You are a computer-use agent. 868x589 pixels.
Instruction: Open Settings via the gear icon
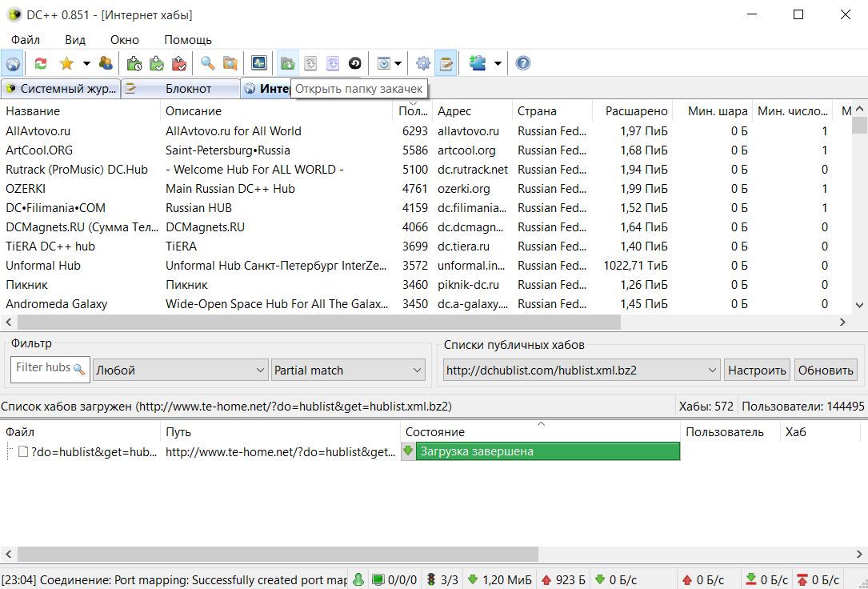(x=423, y=64)
